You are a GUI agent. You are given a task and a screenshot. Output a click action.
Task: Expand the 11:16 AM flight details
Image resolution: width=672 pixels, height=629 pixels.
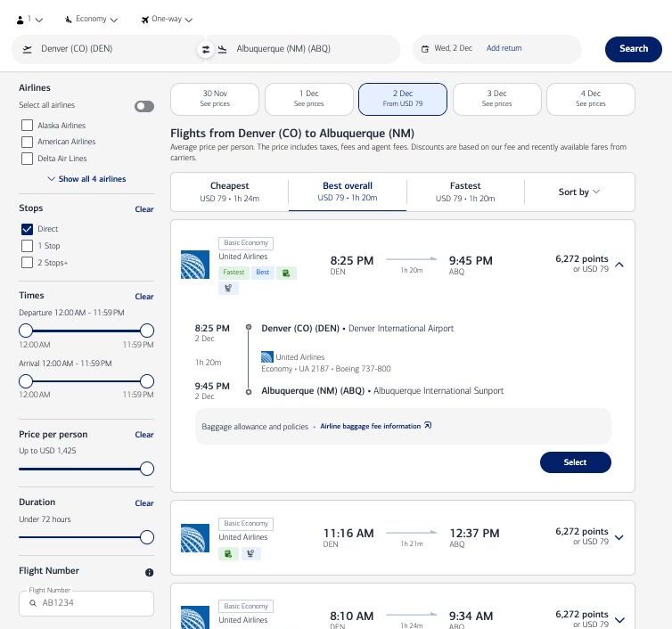619,537
